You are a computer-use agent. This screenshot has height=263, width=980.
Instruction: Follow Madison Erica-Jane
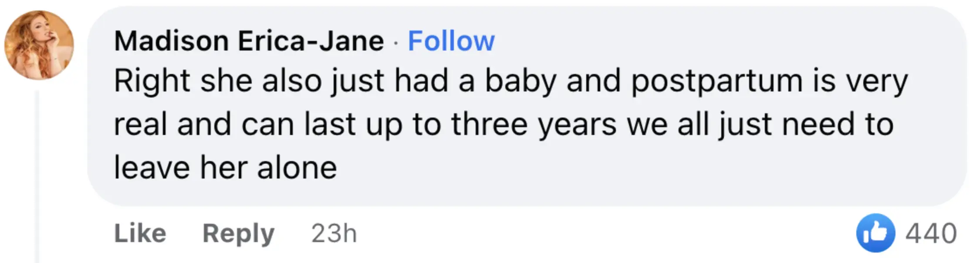pos(451,41)
